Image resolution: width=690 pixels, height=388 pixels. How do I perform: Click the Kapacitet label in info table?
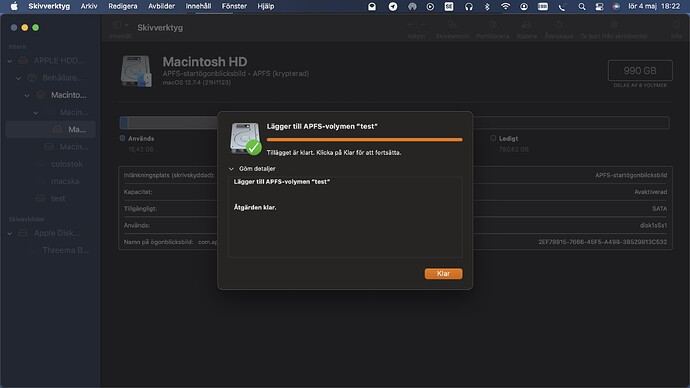[138, 192]
